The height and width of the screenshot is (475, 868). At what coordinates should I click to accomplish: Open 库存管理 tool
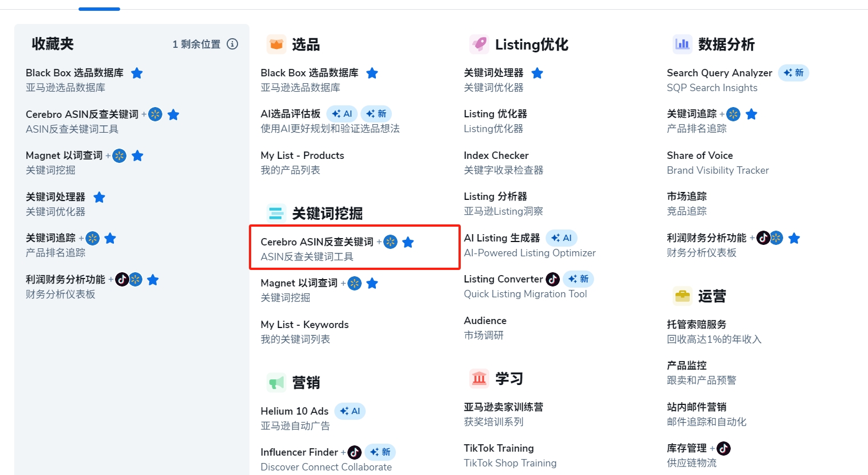point(687,448)
